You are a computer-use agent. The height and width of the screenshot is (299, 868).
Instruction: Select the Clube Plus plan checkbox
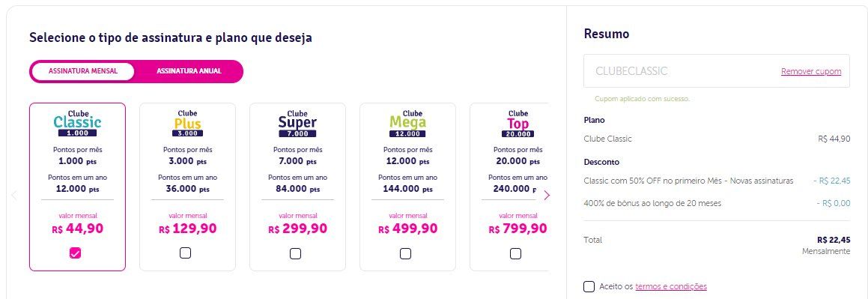point(186,253)
